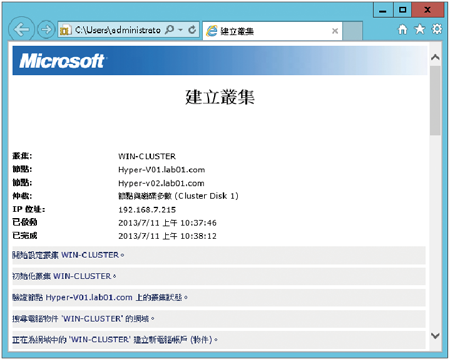
Task: Click the Microsoft logo banner
Action: [x=220, y=60]
